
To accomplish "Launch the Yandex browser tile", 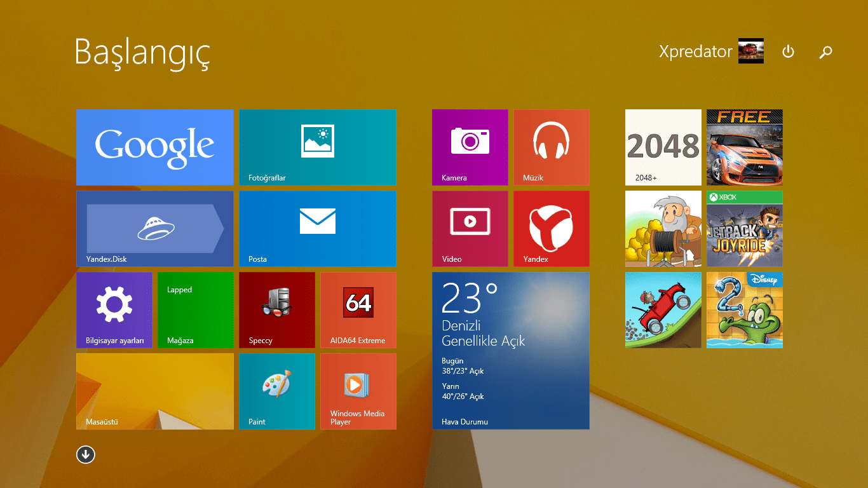I will point(552,229).
